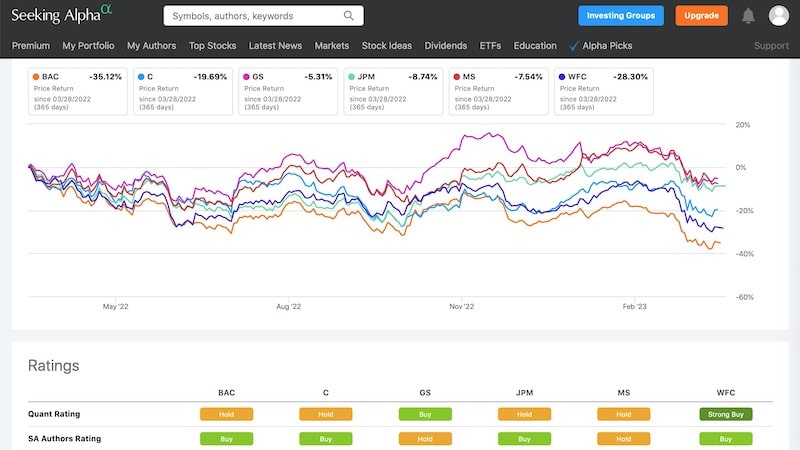This screenshot has width=800, height=450.
Task: Click the orange BAC legend dot
Action: (x=36, y=77)
